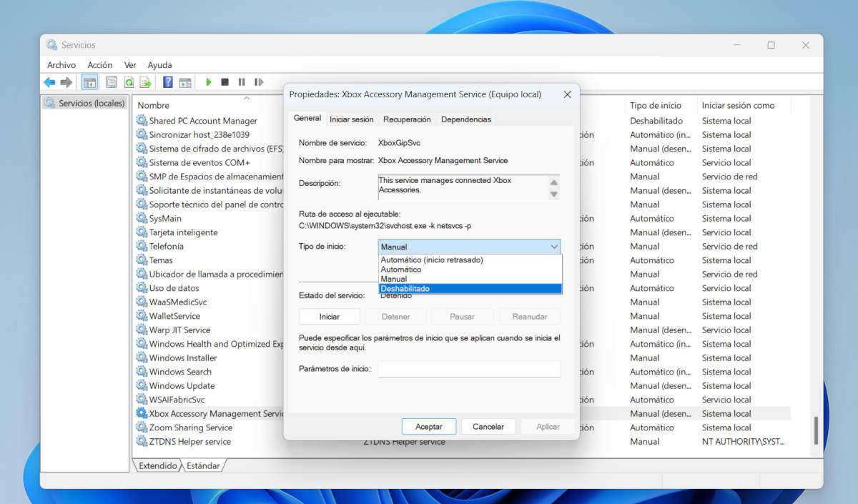Switch to the Dependencias tab
The width and height of the screenshot is (858, 504).
click(x=466, y=119)
